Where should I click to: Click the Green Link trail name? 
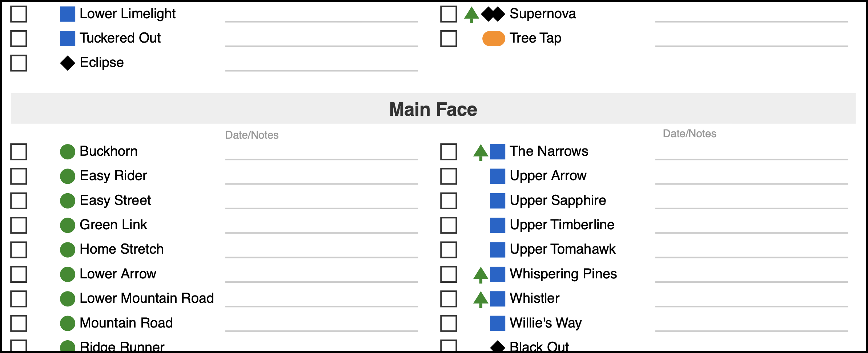pos(113,225)
